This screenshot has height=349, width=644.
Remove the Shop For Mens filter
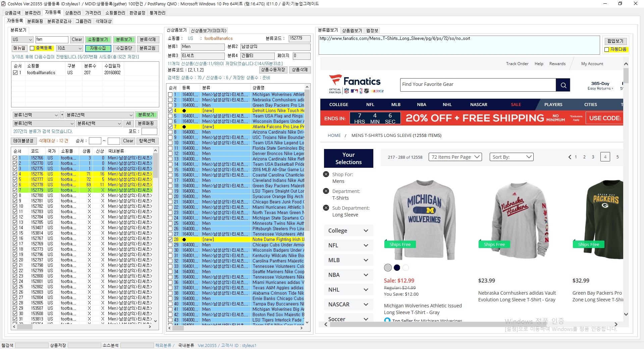(326, 174)
